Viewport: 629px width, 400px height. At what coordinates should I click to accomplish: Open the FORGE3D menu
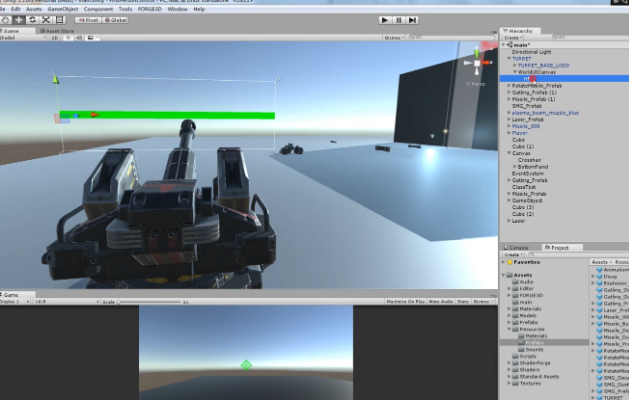pos(150,9)
